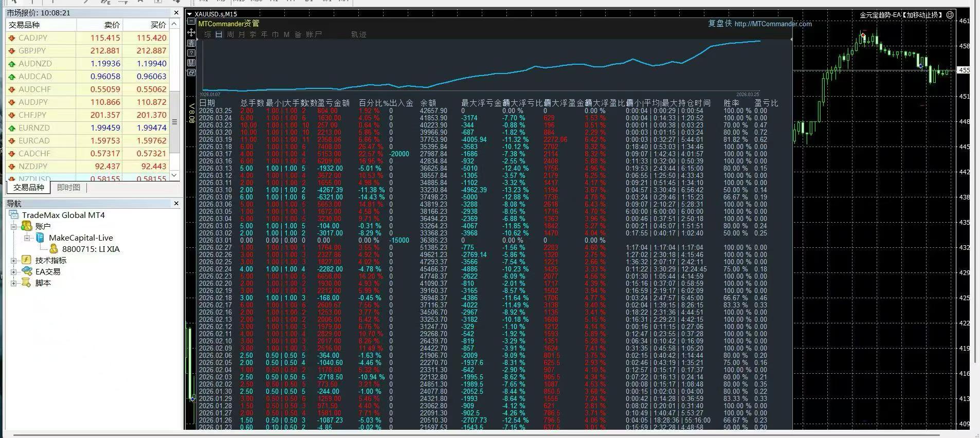Click the down arrow icon beside CHFJPY

point(12,115)
